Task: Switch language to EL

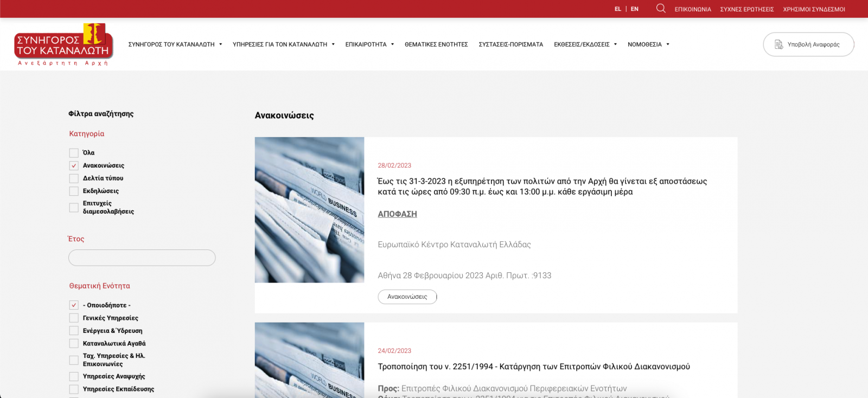Action: 618,9
